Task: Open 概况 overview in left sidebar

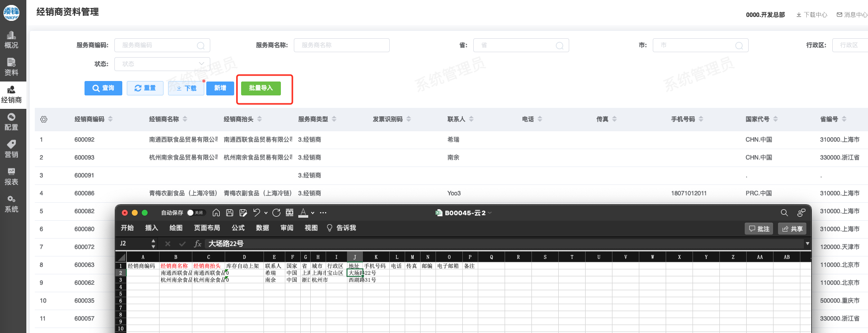Action: [11, 40]
